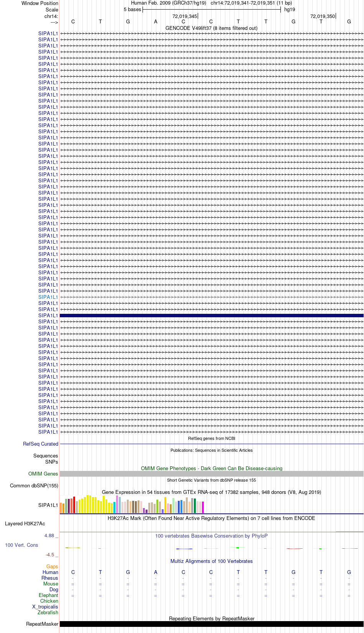This screenshot has height=633, width=364.
Task: Click the orange Gaps label
Action: [x=52, y=566]
